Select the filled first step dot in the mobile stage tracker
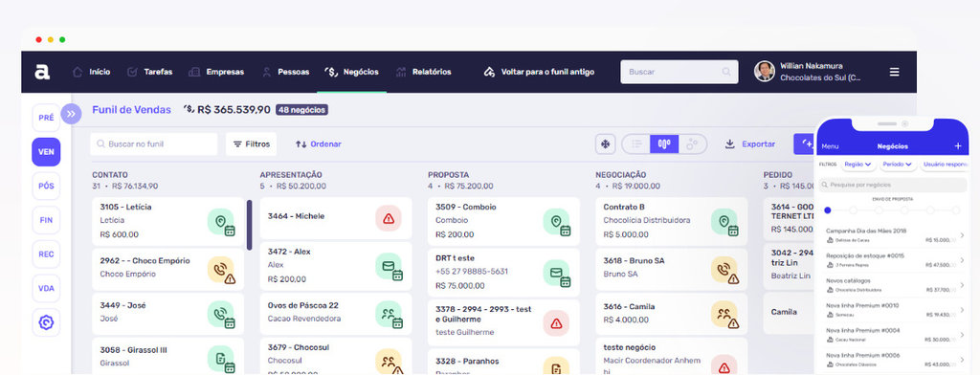Screen dimensions: 980x375 828,210
